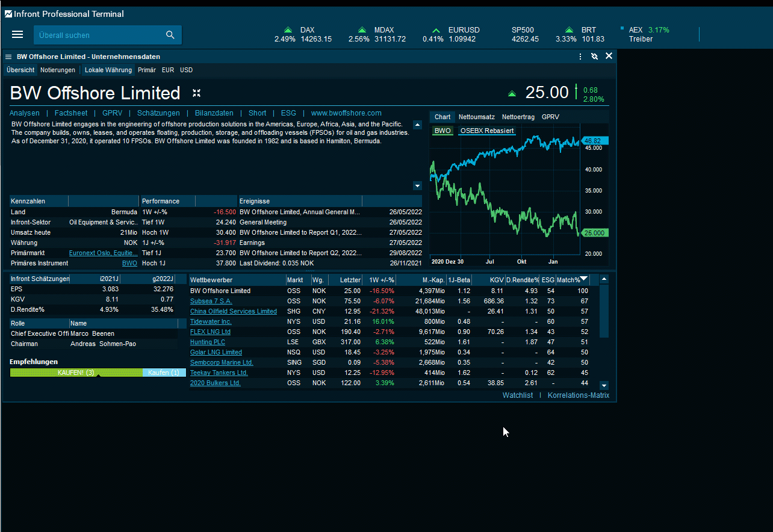The width and height of the screenshot is (773, 532).
Task: Select the Nettoumsatz chart tab
Action: coord(476,117)
